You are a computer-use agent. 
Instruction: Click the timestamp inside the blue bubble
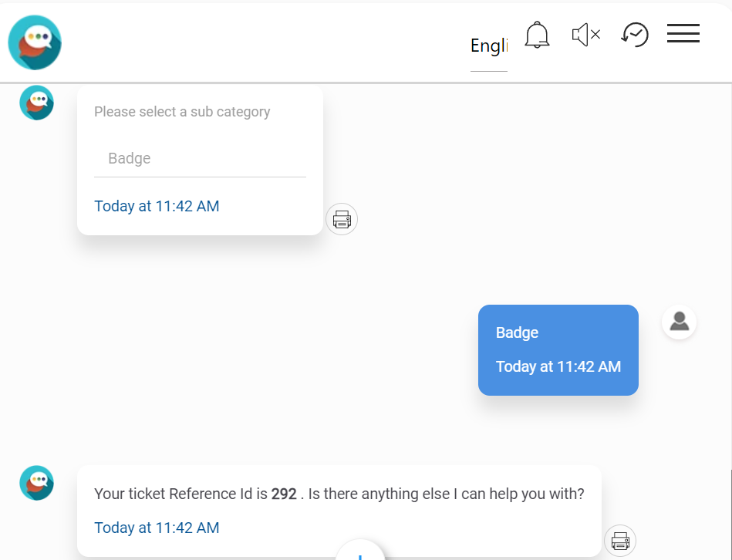[x=558, y=366]
